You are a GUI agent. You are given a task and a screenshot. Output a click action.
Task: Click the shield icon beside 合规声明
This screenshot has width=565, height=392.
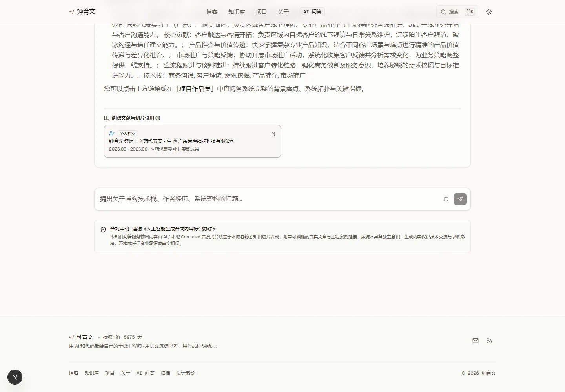103,230
